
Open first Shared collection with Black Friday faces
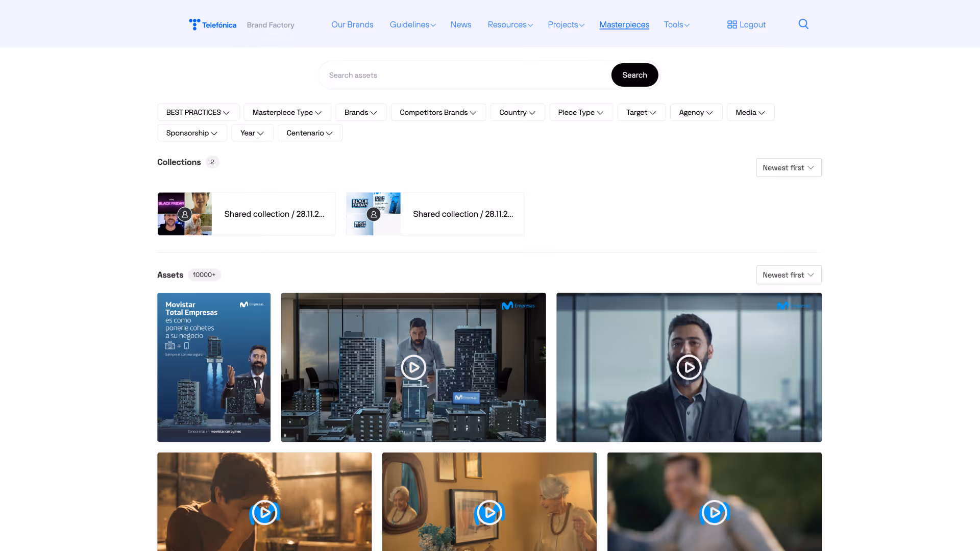[x=247, y=214]
